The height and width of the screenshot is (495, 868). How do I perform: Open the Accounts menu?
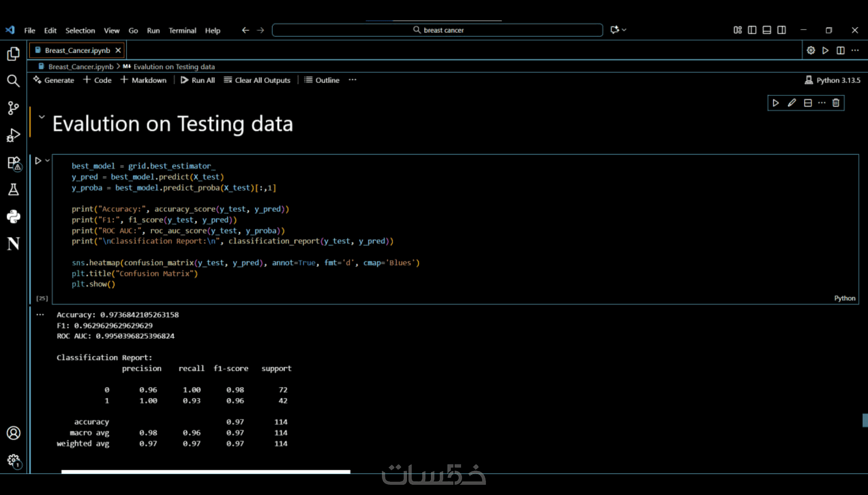tap(13, 433)
